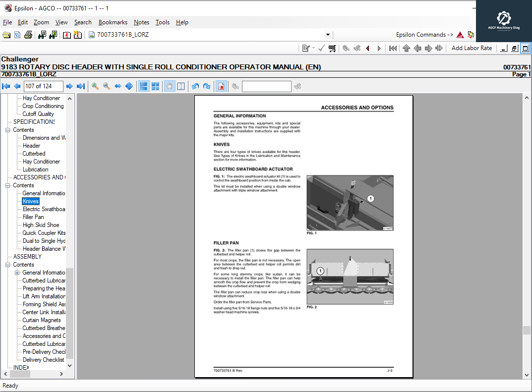532x392 pixels.
Task: Zoom out using the magnifier icon
Action: point(106,86)
